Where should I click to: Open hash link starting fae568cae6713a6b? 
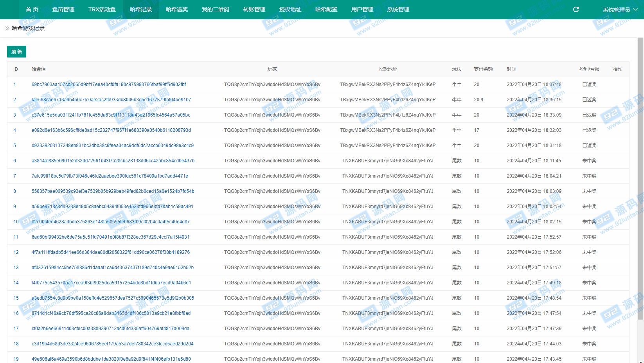(112, 100)
